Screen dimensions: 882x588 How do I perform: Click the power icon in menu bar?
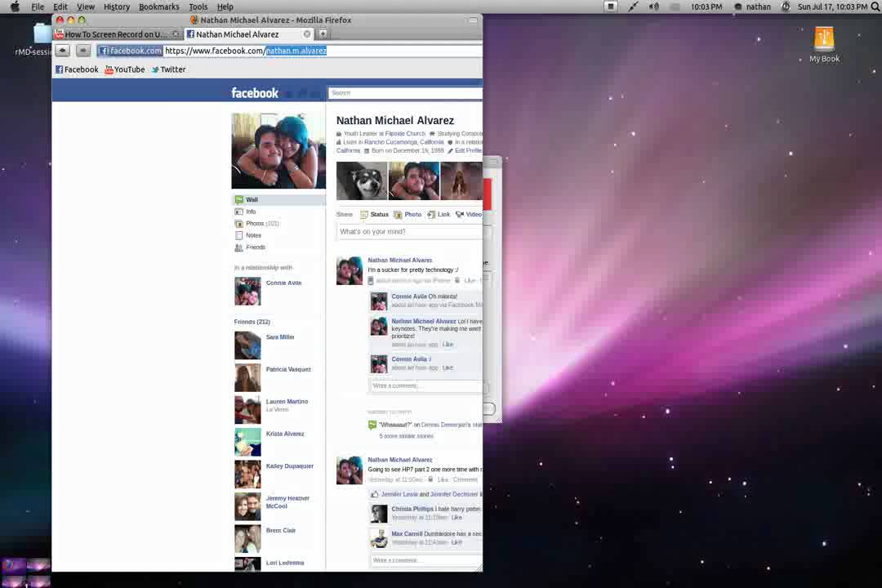(786, 7)
